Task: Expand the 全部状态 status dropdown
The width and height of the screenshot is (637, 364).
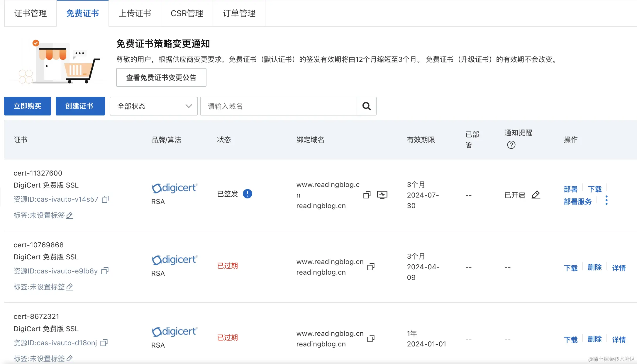Action: [x=154, y=106]
